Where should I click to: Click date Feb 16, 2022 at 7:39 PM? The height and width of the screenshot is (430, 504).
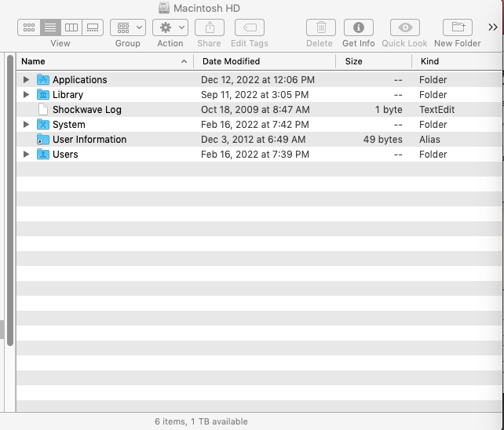255,155
